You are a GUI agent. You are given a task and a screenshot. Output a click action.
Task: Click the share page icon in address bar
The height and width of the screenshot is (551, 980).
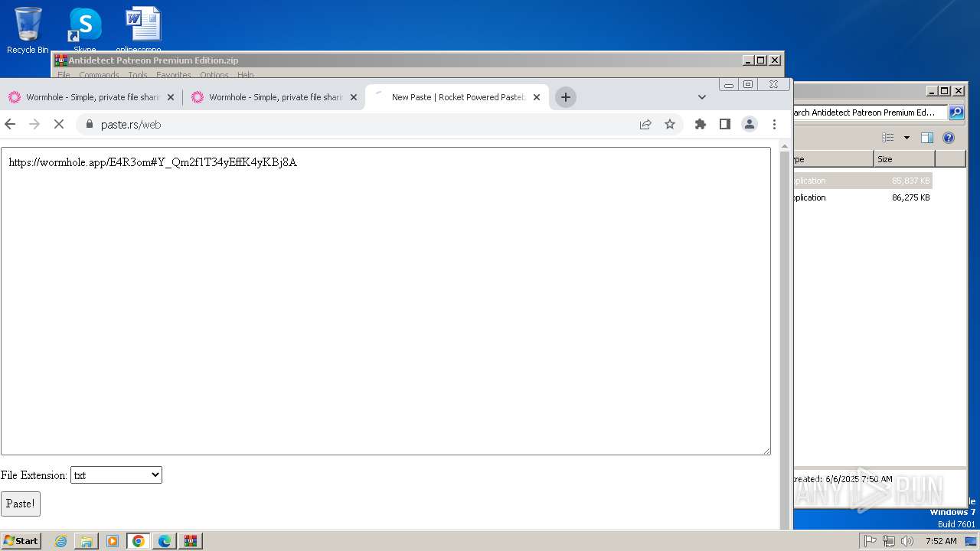645,124
